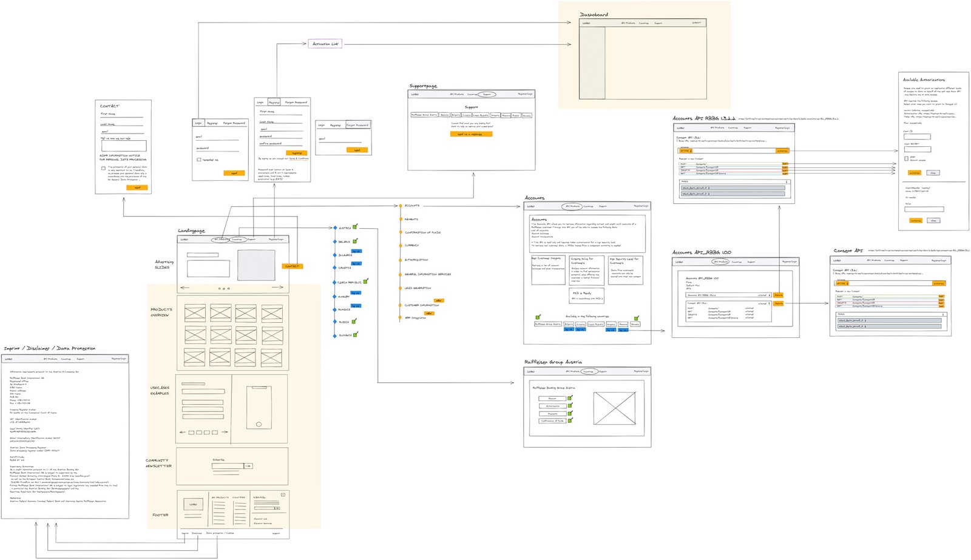
Task: Click the green checkmark beside Raiffeisen Arena Austria
Action: pyautogui.click(x=538, y=317)
